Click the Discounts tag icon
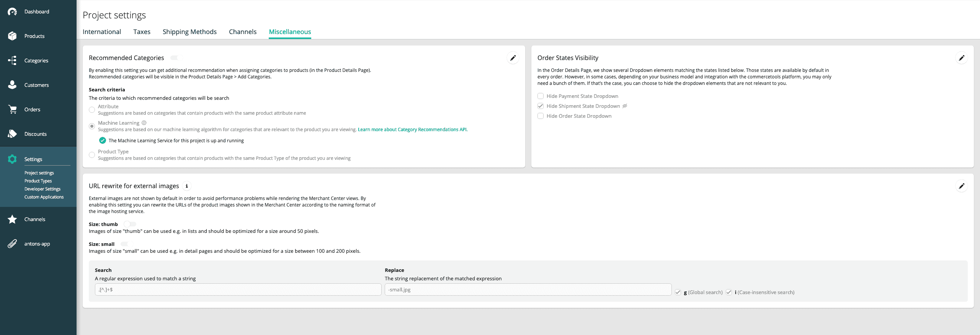This screenshot has width=980, height=335. (x=12, y=134)
